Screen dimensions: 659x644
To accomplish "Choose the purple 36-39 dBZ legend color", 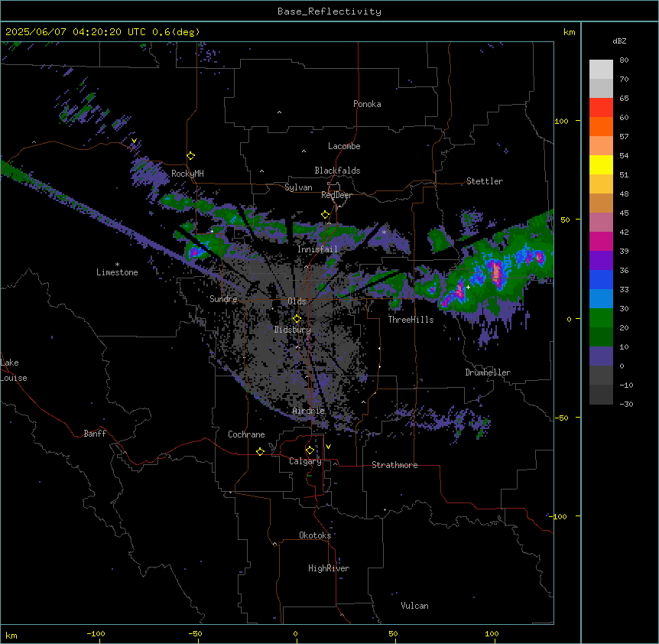I will coord(601,261).
